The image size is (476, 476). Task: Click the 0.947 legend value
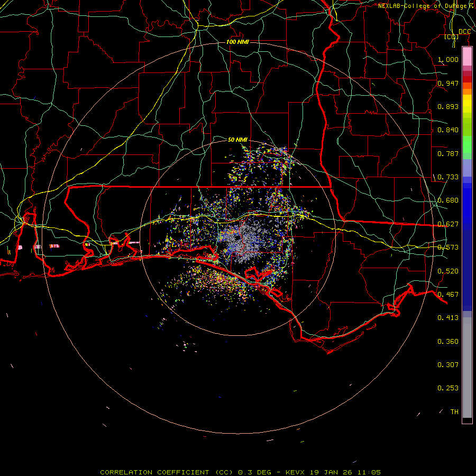pos(448,84)
